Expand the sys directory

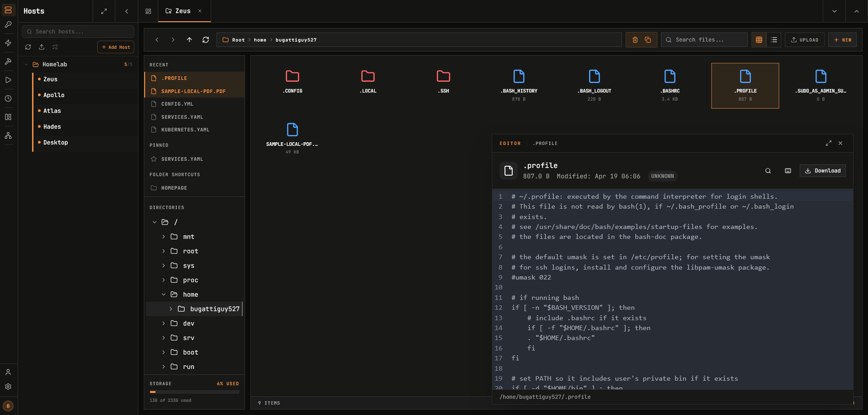[164, 266]
